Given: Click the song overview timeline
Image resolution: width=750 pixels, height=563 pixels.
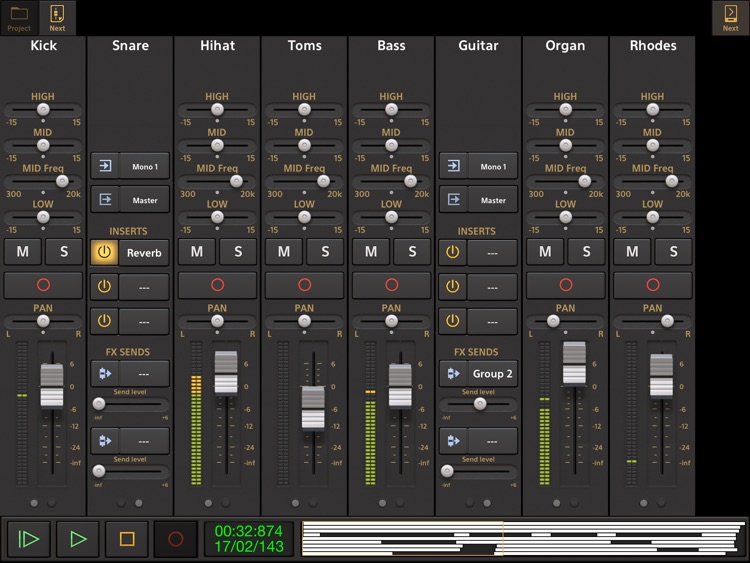Looking at the screenshot, I should (x=523, y=539).
